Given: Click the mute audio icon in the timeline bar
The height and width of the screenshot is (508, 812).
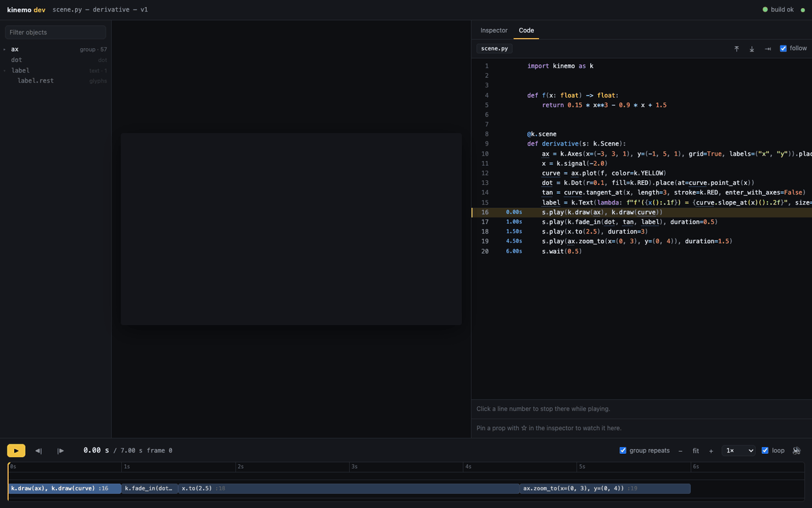Looking at the screenshot, I should 797,450.
